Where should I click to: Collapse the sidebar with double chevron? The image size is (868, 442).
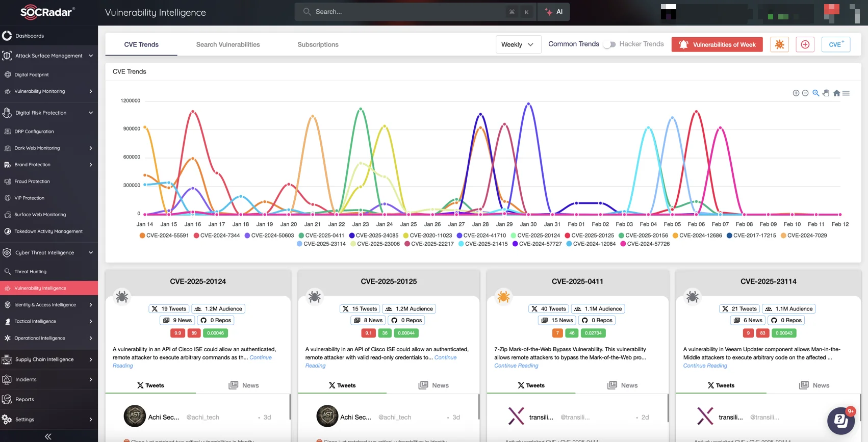(x=48, y=436)
